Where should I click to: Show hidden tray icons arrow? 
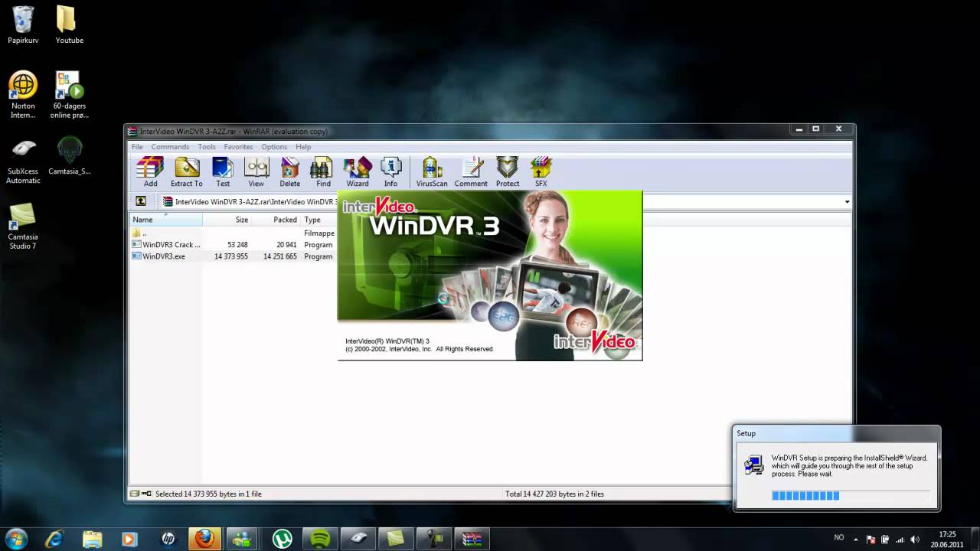(x=856, y=540)
